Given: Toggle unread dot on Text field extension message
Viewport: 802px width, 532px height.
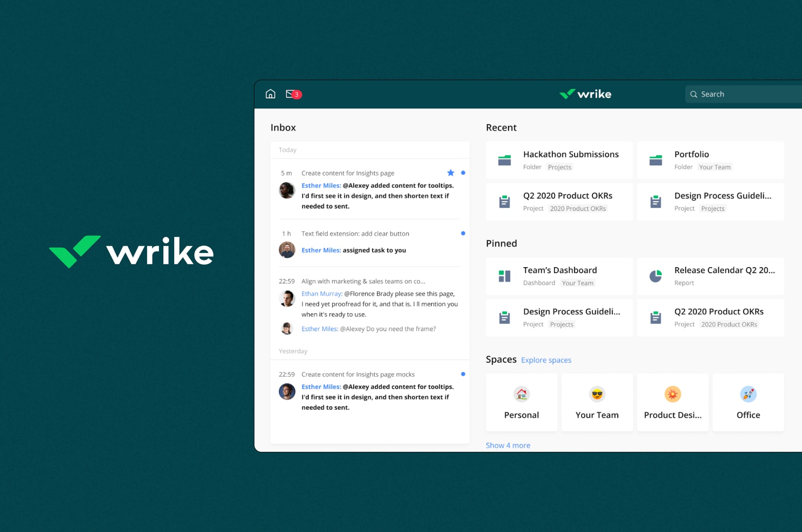Looking at the screenshot, I should 463,234.
